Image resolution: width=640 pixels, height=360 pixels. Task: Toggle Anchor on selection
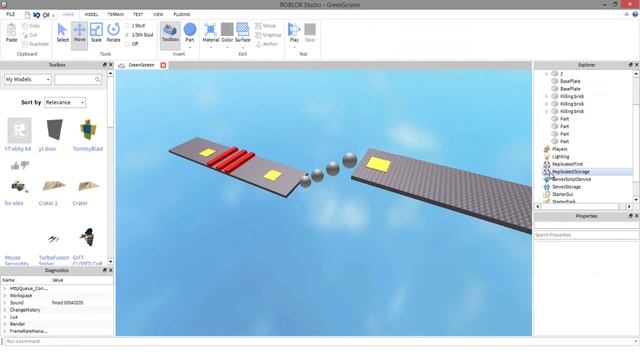click(x=267, y=44)
